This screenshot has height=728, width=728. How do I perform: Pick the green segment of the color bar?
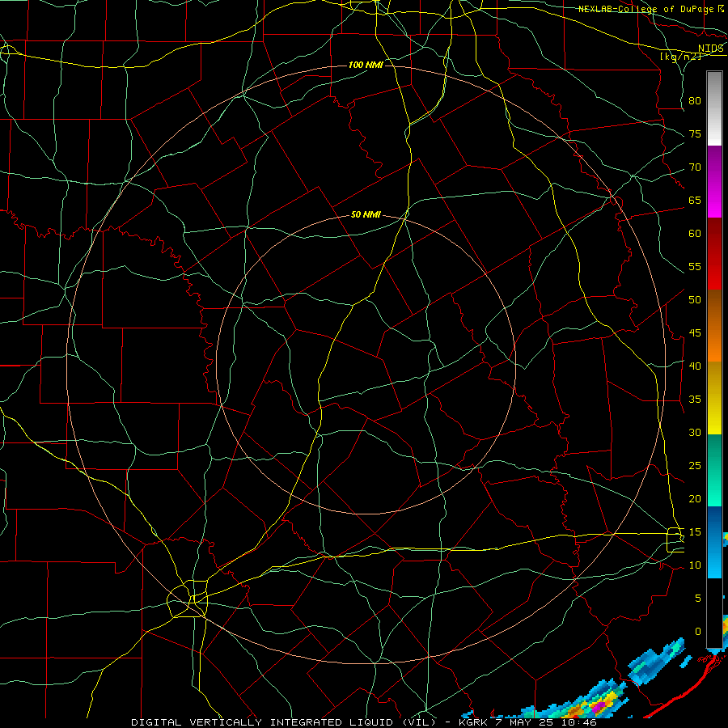coord(714,470)
